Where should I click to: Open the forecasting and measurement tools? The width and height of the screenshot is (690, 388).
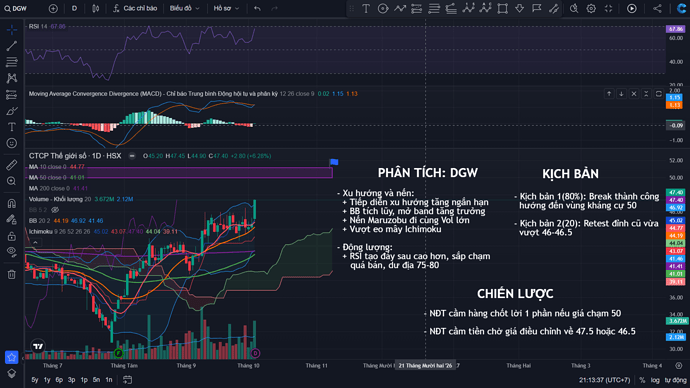(x=12, y=95)
